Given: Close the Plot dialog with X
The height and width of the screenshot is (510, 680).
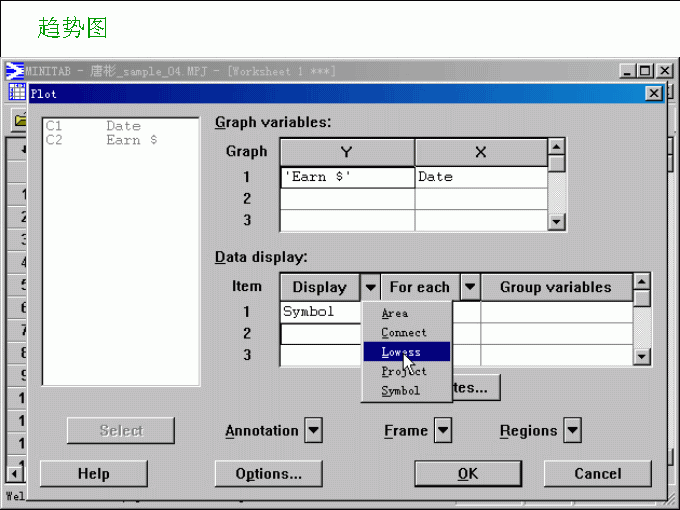Looking at the screenshot, I should (x=654, y=93).
